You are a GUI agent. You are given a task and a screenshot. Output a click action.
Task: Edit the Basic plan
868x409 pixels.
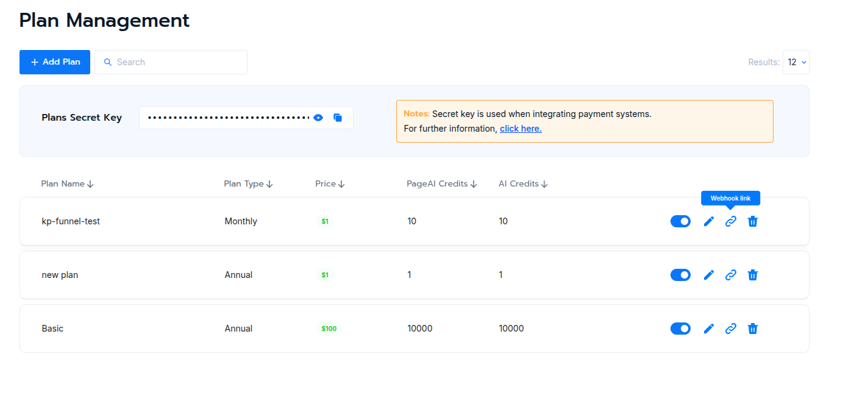pyautogui.click(x=708, y=329)
